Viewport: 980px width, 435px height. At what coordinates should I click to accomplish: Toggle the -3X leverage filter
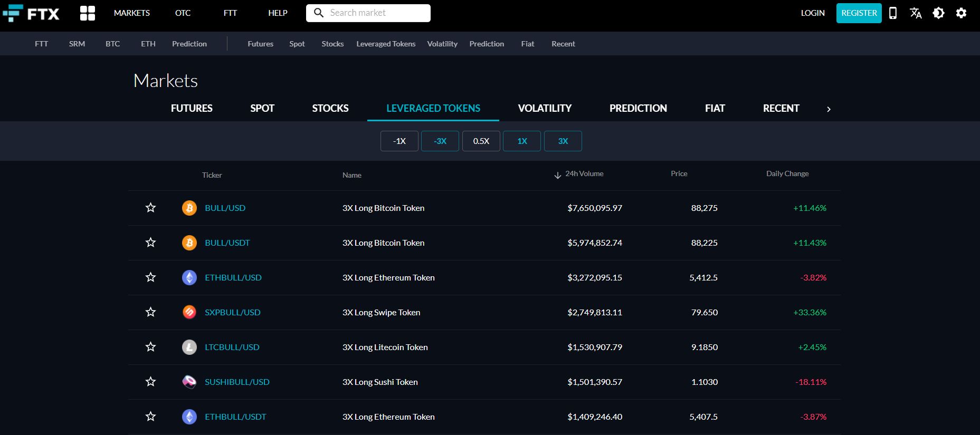click(440, 141)
